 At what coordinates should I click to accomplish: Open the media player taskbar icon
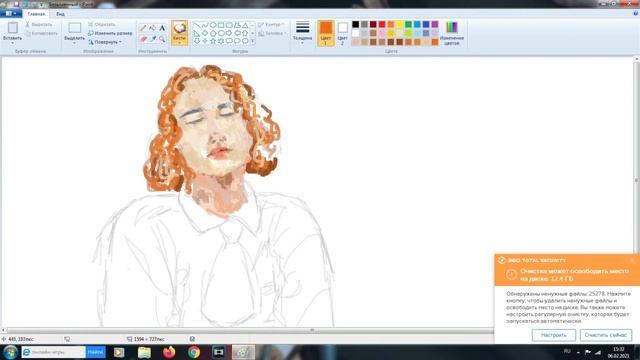pos(119,352)
